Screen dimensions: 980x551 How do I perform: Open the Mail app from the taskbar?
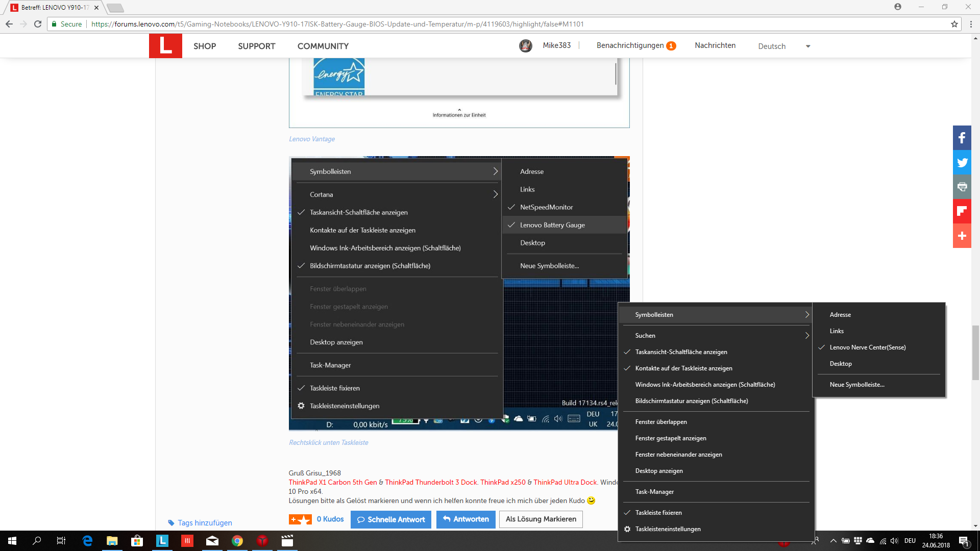pyautogui.click(x=212, y=541)
